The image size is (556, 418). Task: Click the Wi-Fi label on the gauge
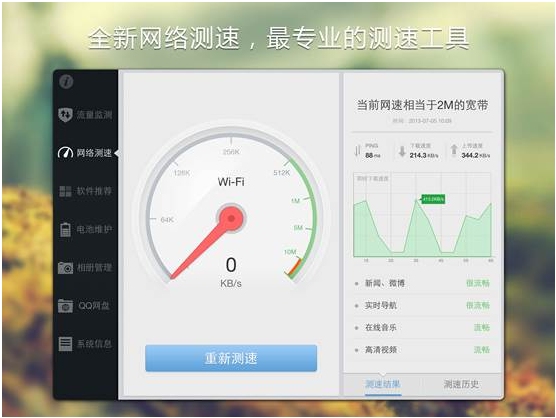(x=231, y=182)
